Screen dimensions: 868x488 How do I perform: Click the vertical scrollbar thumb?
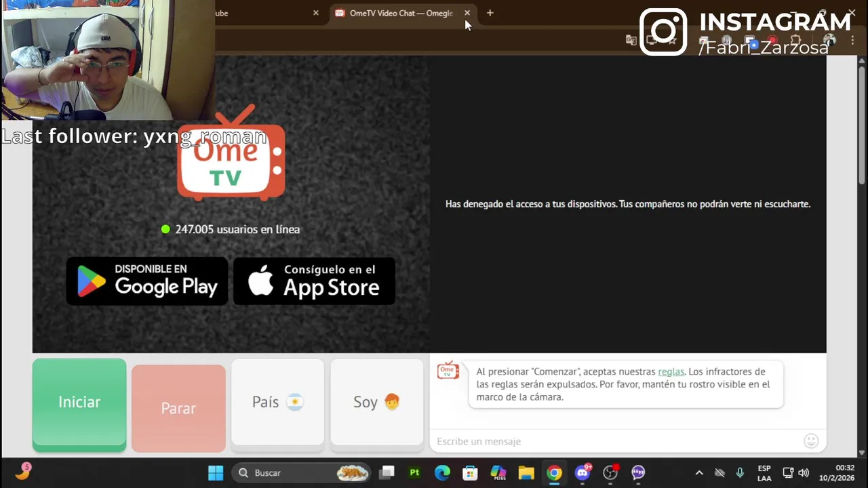862,125
